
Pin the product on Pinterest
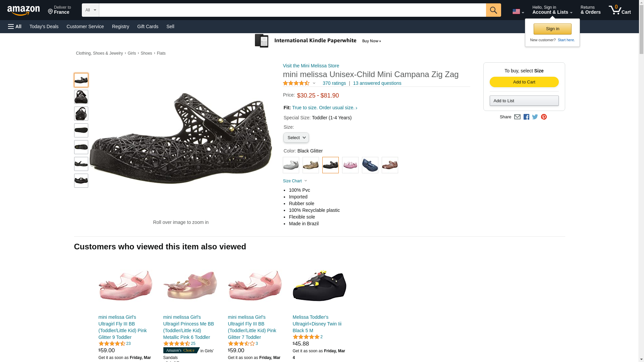544,117
